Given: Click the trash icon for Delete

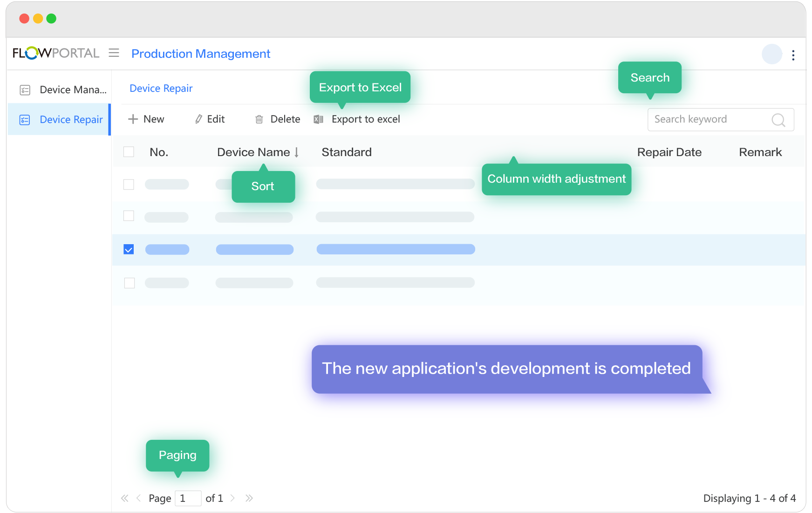Looking at the screenshot, I should click(x=259, y=119).
